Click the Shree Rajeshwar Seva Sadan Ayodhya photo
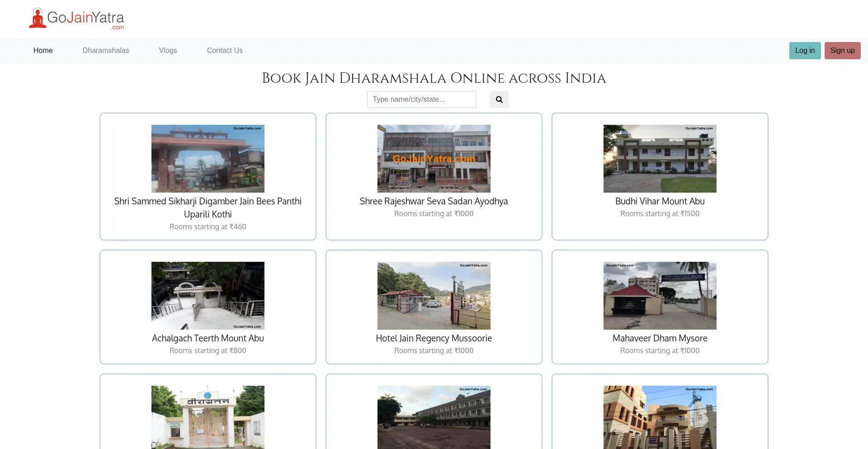 click(x=434, y=158)
